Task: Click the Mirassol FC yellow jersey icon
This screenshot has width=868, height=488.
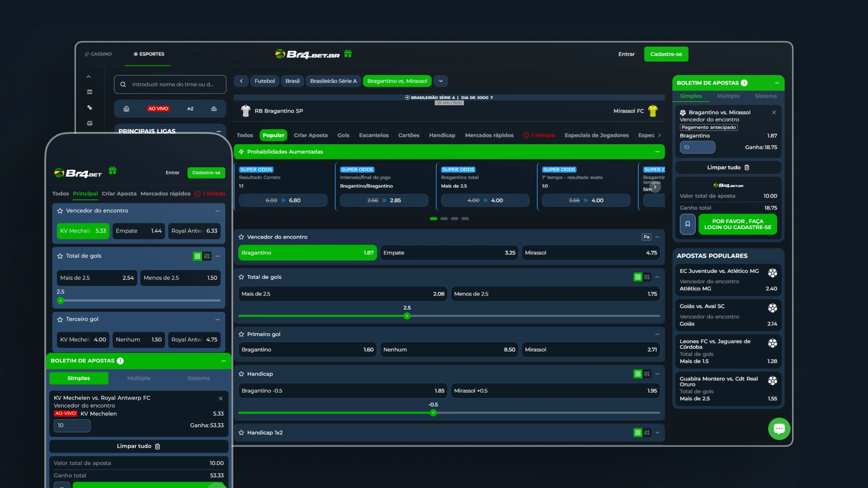Action: 653,111
